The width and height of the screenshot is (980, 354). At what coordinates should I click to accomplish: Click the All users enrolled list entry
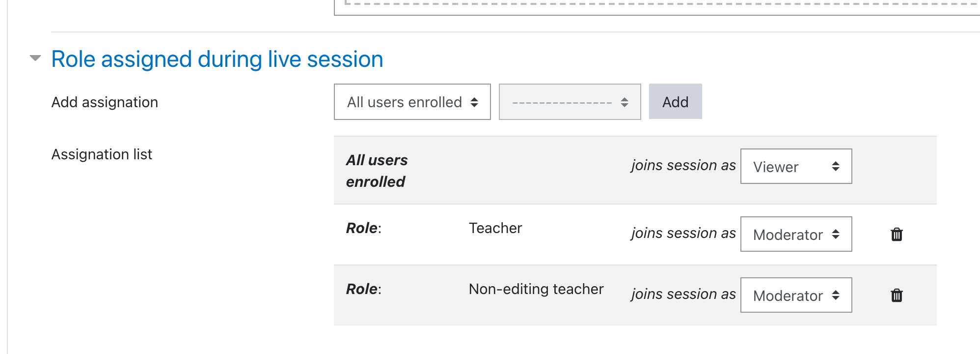coord(377,171)
